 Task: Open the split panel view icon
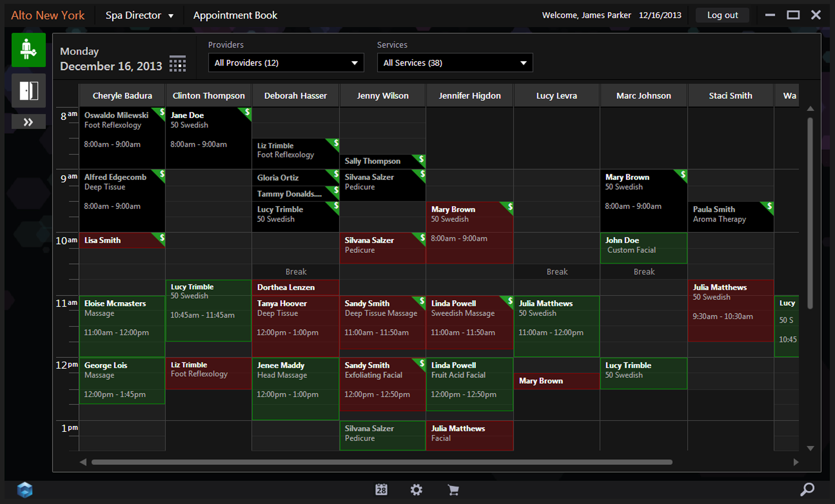[x=28, y=91]
